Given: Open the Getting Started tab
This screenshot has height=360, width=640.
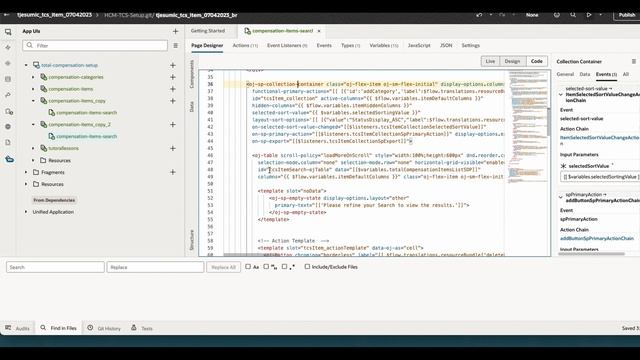Looking at the screenshot, I should [208, 31].
